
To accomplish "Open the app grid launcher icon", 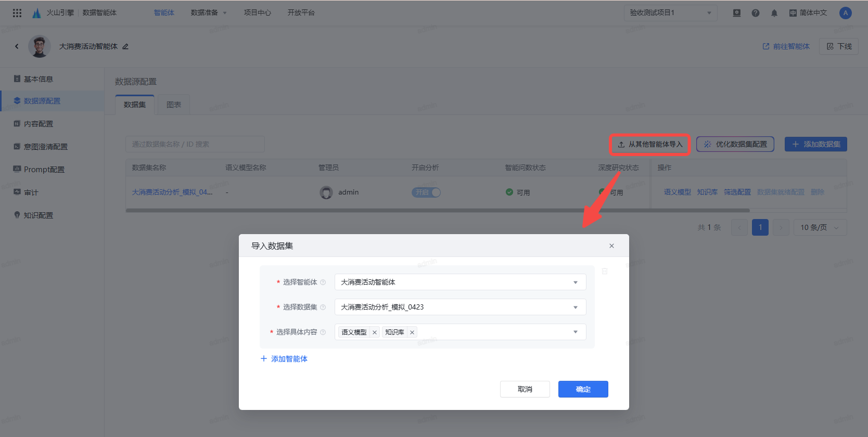I will pos(17,13).
